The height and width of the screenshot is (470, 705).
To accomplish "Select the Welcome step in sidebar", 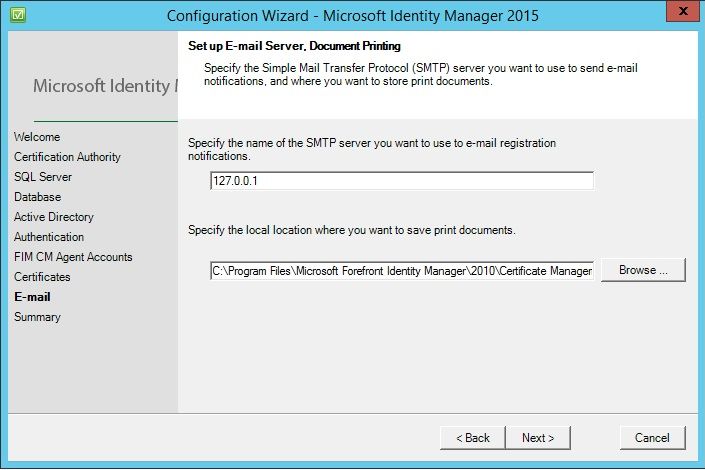I will tap(37, 137).
